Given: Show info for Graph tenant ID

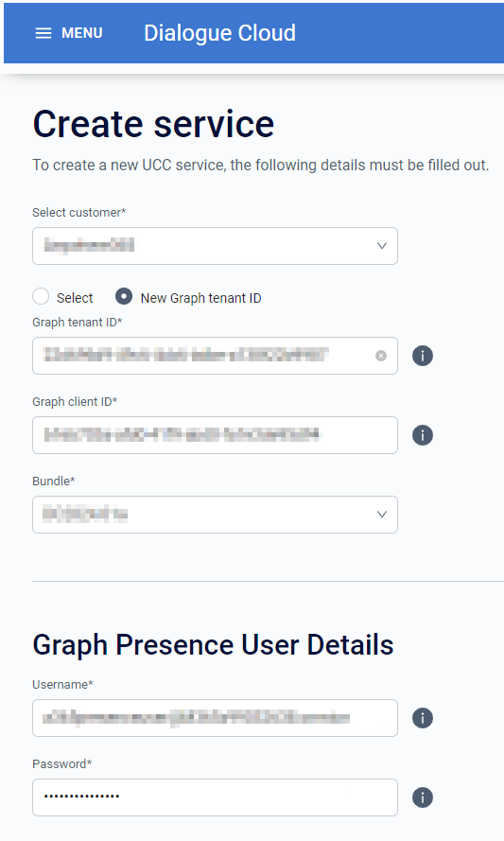Looking at the screenshot, I should pyautogui.click(x=423, y=356).
